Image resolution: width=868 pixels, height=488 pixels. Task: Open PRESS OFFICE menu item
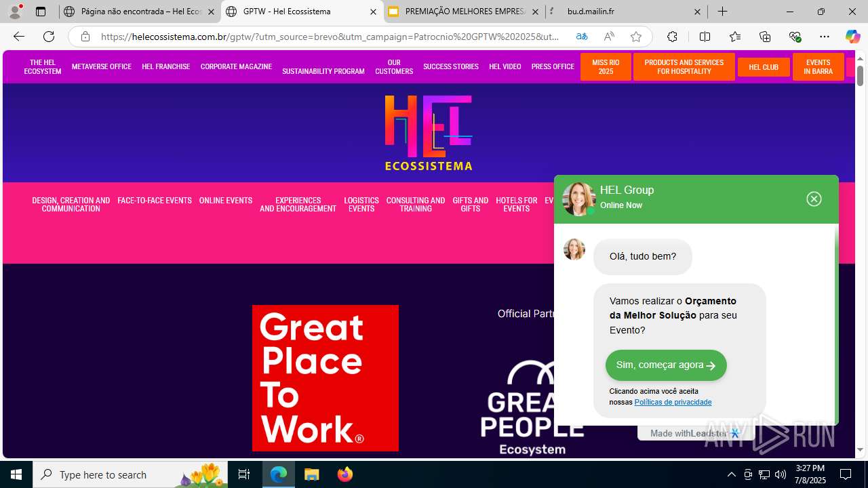coord(553,66)
